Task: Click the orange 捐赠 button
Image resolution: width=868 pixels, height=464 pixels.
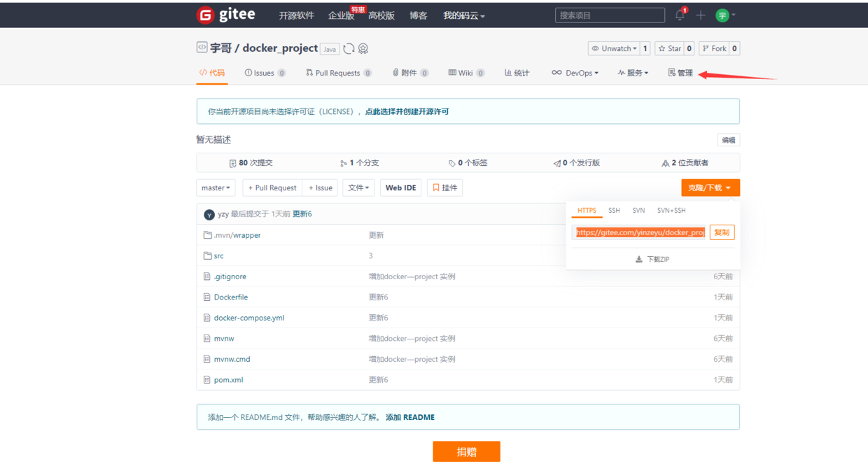Action: (x=466, y=451)
